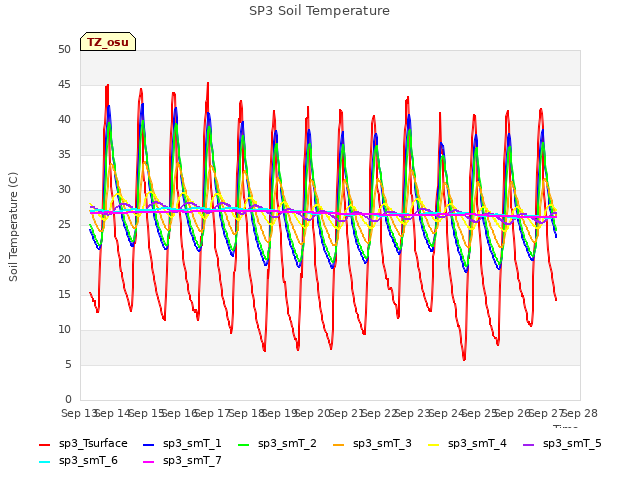Screen dimensions: 640x480
Task: Toggle the sp3_smT_2 legend entry
Action: [x=277, y=444]
